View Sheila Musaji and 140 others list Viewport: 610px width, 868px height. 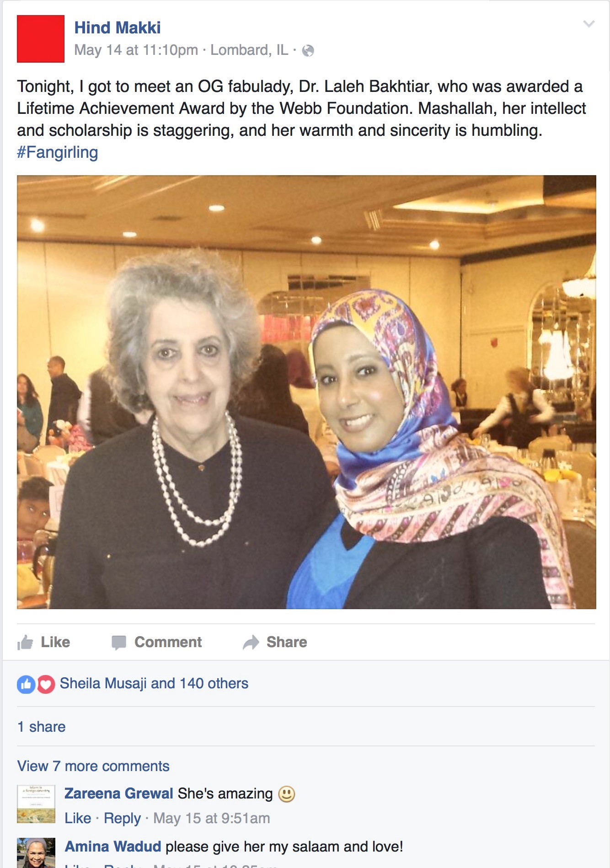tap(154, 683)
